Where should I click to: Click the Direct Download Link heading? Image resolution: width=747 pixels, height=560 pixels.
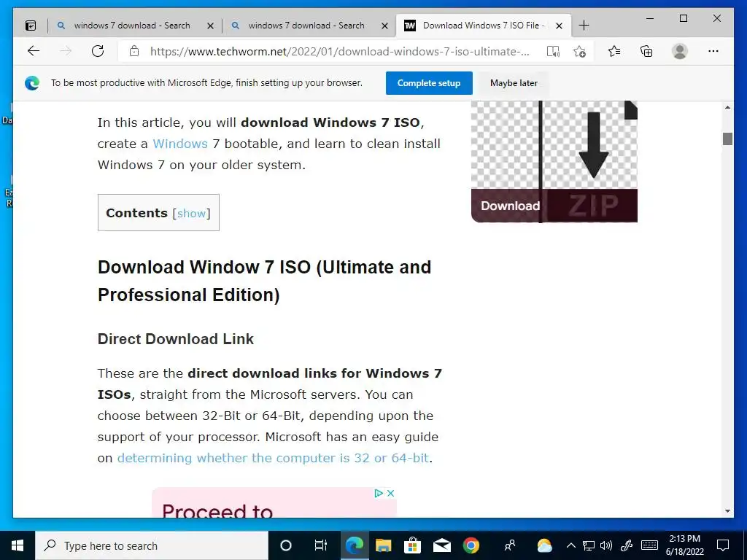pyautogui.click(x=175, y=339)
